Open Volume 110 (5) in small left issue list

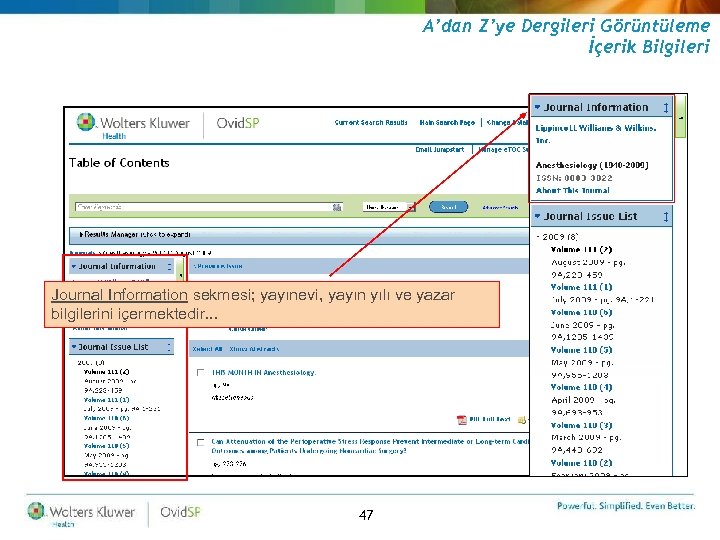pyautogui.click(x=107, y=446)
